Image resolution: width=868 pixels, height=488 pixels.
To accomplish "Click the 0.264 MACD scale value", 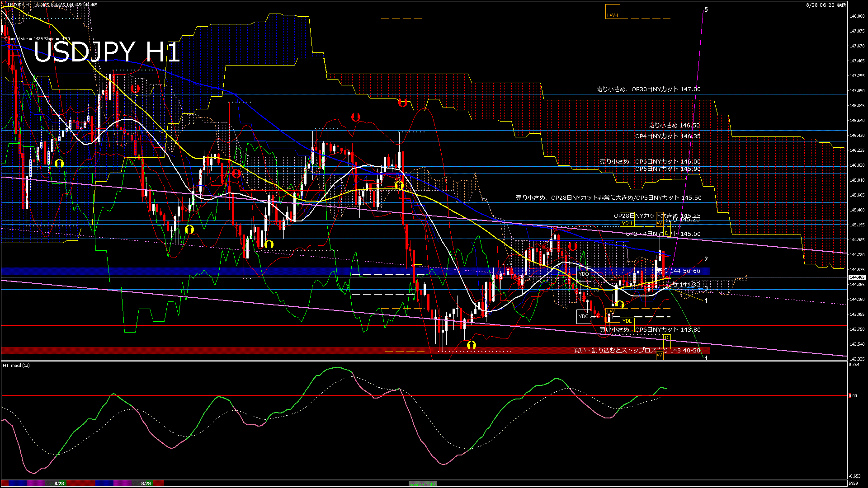I will click(x=854, y=365).
